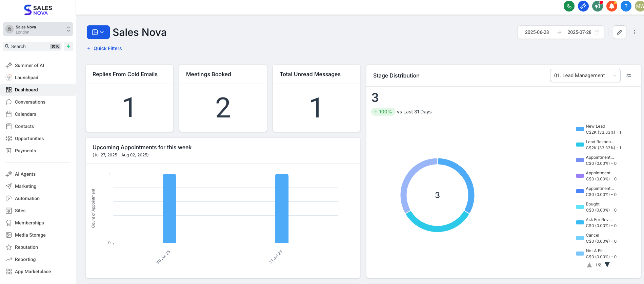Open Reporting in sidebar
This screenshot has height=284, width=644.
click(38, 259)
